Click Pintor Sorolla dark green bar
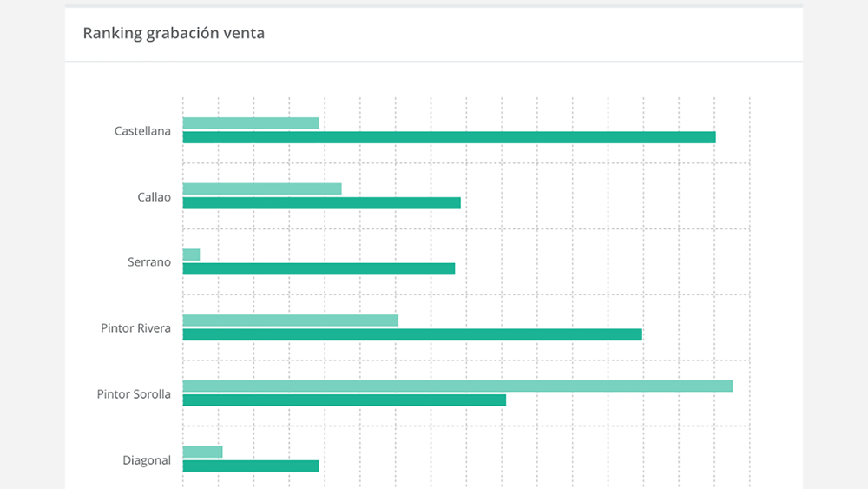Screen dimensions: 868x489 click(345, 400)
